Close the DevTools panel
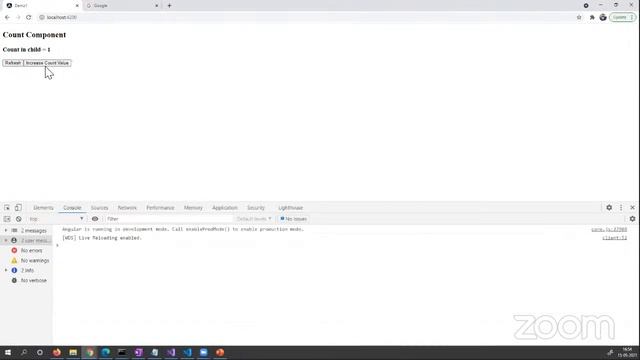Screen dimensions: 640x360 (x=633, y=208)
